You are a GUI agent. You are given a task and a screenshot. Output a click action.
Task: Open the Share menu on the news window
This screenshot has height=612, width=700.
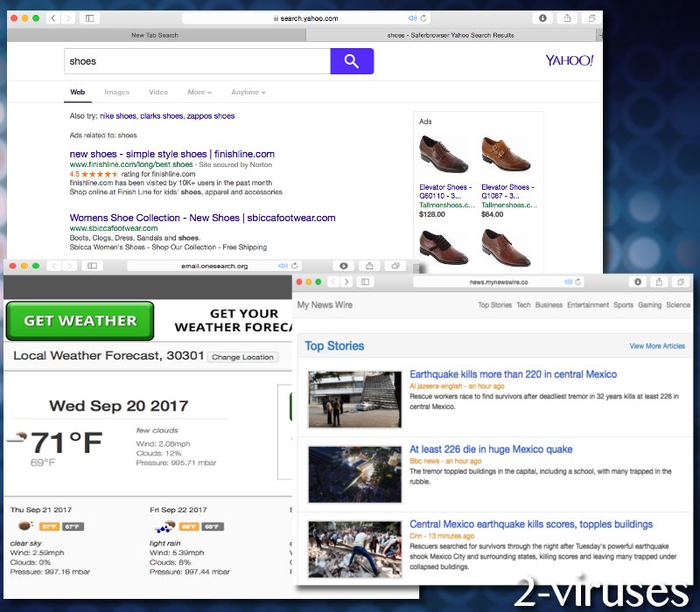pyautogui.click(x=658, y=282)
